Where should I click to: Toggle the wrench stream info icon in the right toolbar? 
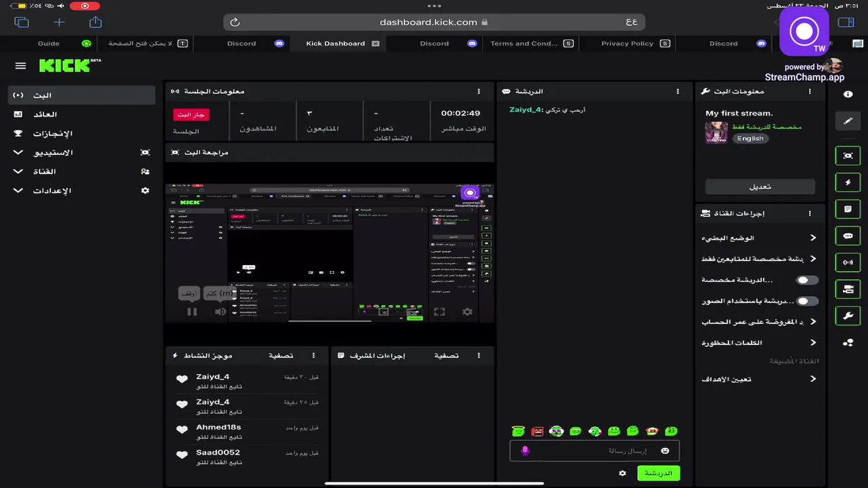(848, 316)
